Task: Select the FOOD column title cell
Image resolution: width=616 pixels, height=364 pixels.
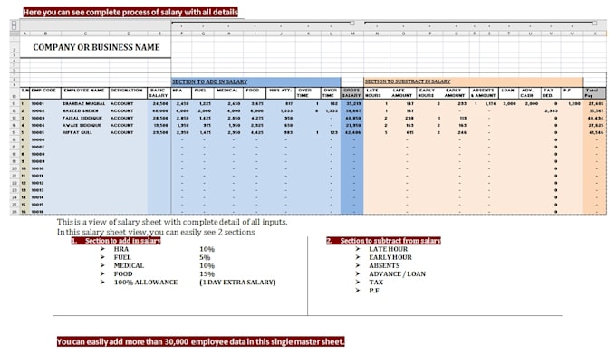Action: tap(255, 93)
